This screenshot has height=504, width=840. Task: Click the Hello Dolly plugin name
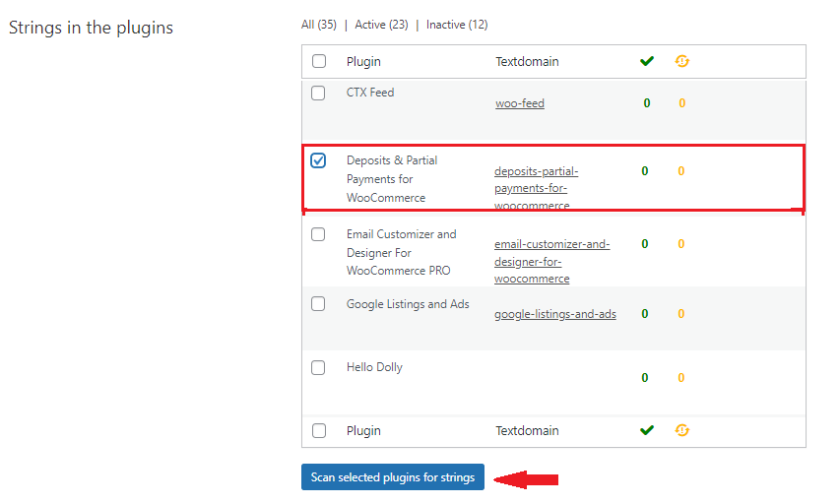pos(374,367)
